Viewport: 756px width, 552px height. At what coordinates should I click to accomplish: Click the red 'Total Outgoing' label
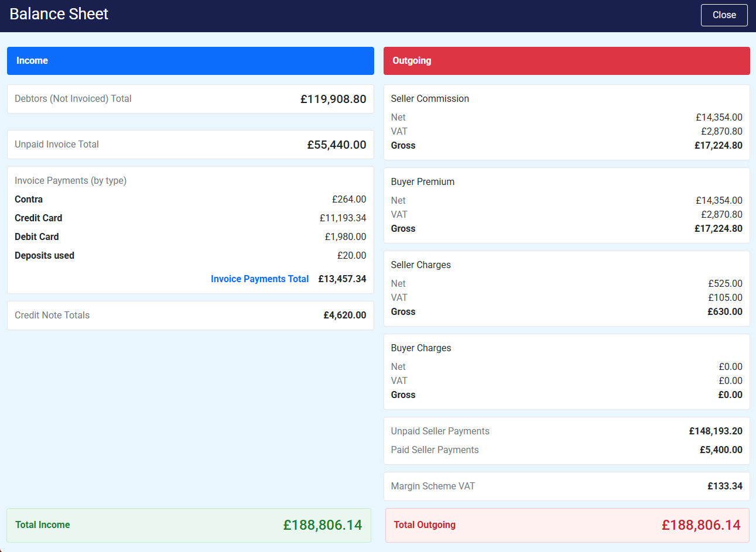[425, 525]
